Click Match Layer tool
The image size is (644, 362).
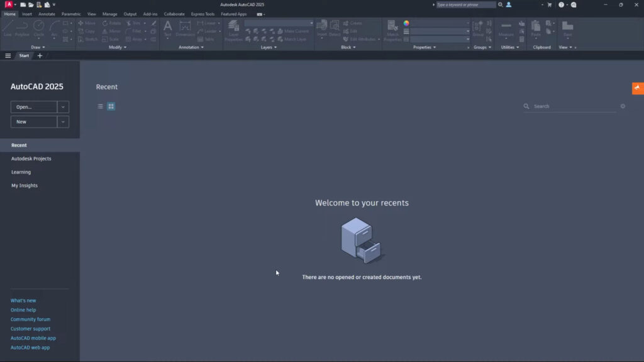(292, 40)
